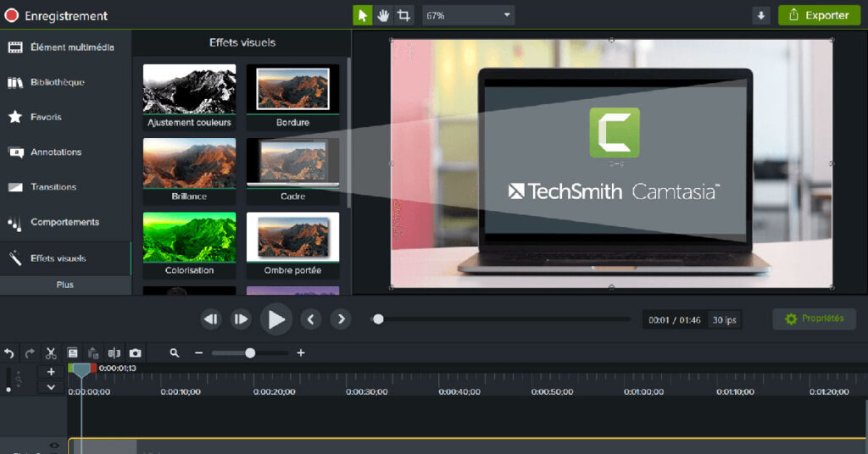Click the timeline magnifier zoom icon
Screen dimensions: 868x454
coord(175,353)
